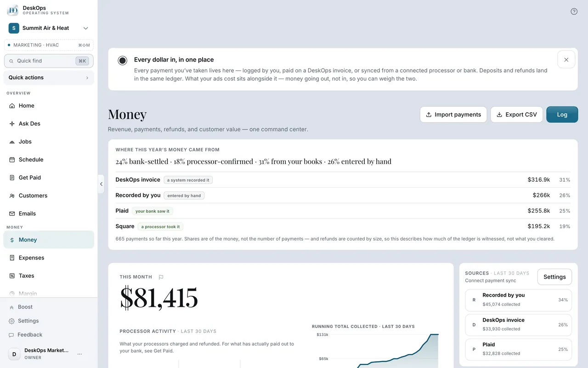
Task: Click the Plaid row showing $255.8k
Action: (x=343, y=211)
